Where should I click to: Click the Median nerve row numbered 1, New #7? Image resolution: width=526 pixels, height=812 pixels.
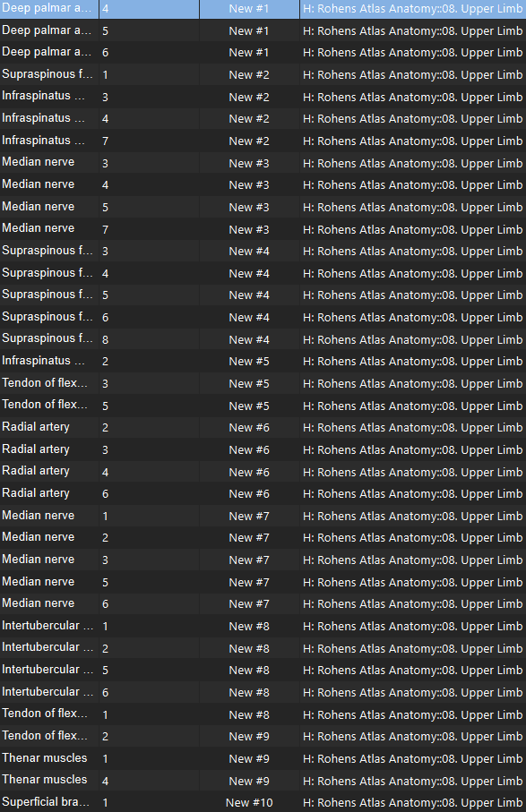[x=263, y=516]
